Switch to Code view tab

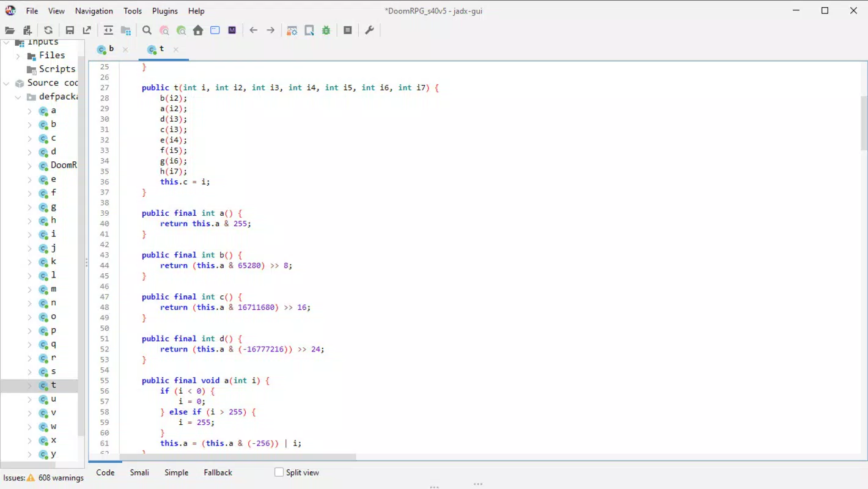pos(105,472)
